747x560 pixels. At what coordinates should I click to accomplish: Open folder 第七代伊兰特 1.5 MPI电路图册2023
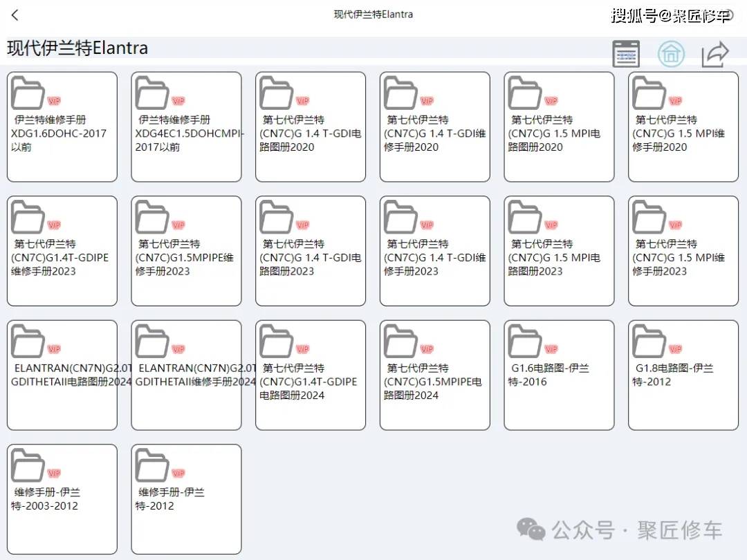coord(560,251)
